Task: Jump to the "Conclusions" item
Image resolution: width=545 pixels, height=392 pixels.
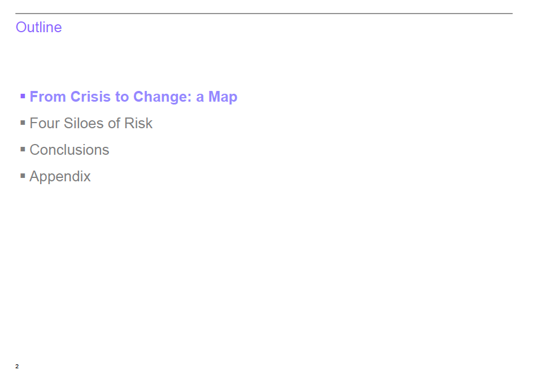Action: click(69, 150)
